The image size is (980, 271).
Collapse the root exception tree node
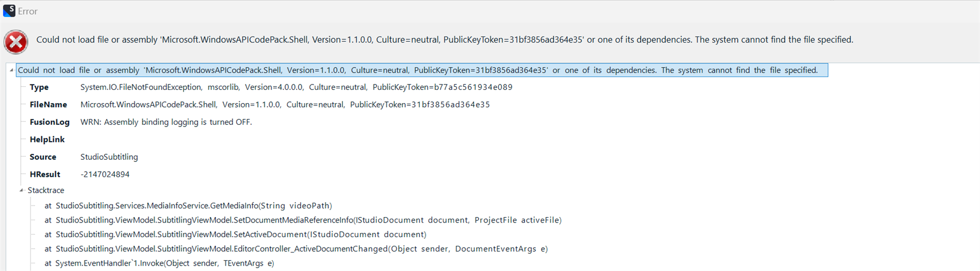pyautogui.click(x=11, y=70)
